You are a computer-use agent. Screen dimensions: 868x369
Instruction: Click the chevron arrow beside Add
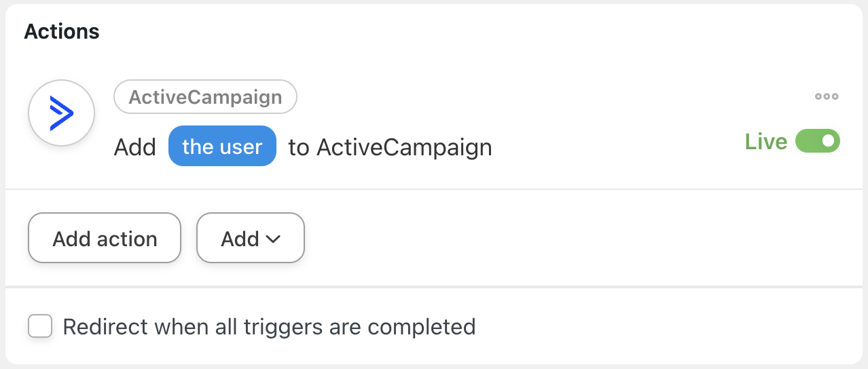pos(273,239)
